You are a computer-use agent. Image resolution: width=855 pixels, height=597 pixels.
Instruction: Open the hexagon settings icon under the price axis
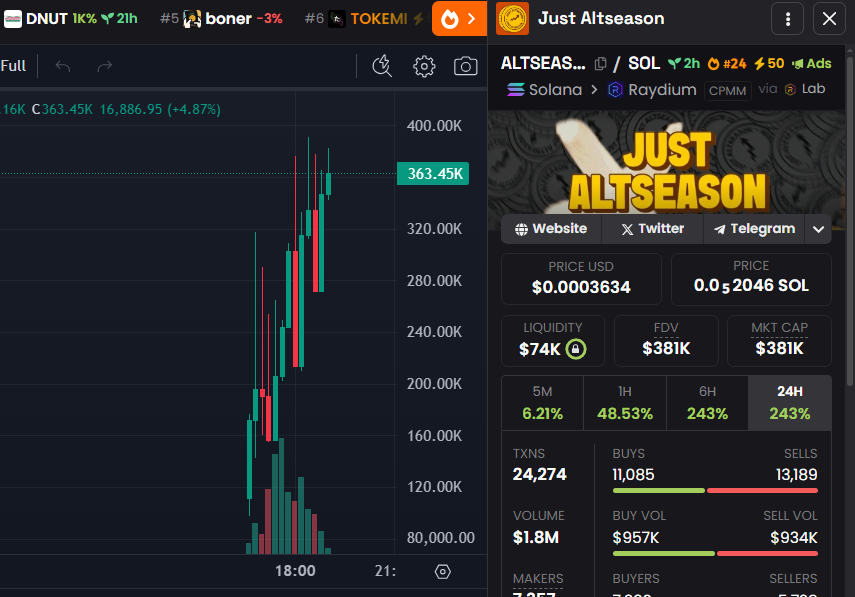443,571
